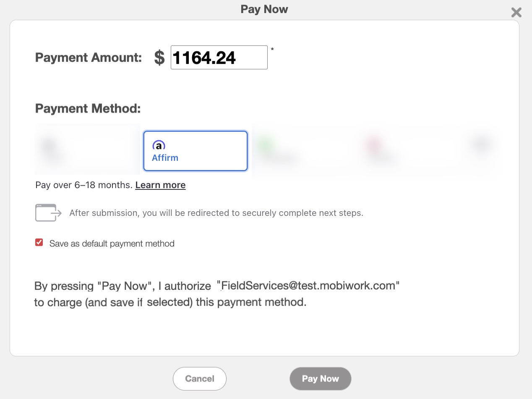The image size is (532, 399).
Task: Select the blurred payment option left of Affirm
Action: (x=87, y=150)
